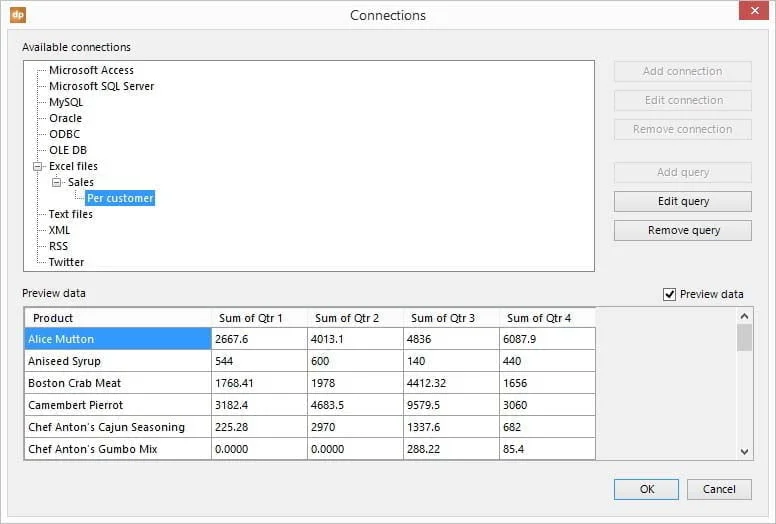Click the Cancel button
Viewport: 776px width, 524px height.
(x=719, y=489)
